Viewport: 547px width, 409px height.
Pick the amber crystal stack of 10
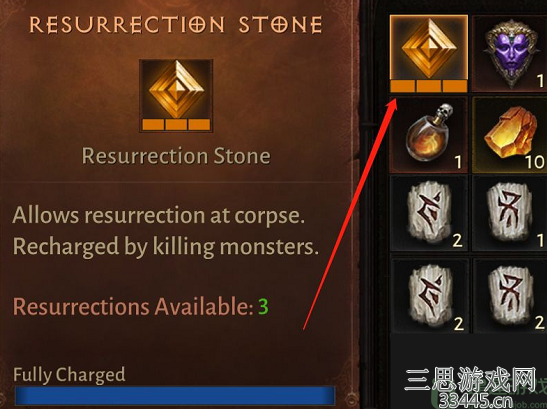tap(511, 135)
